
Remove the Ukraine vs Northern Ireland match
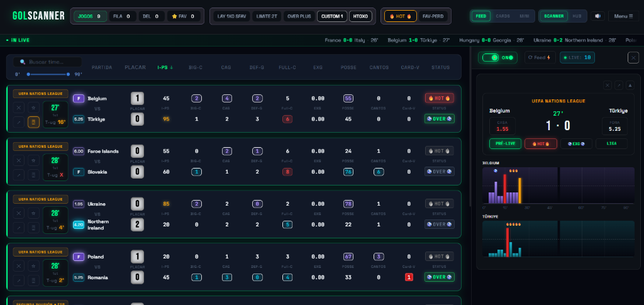tap(18, 213)
